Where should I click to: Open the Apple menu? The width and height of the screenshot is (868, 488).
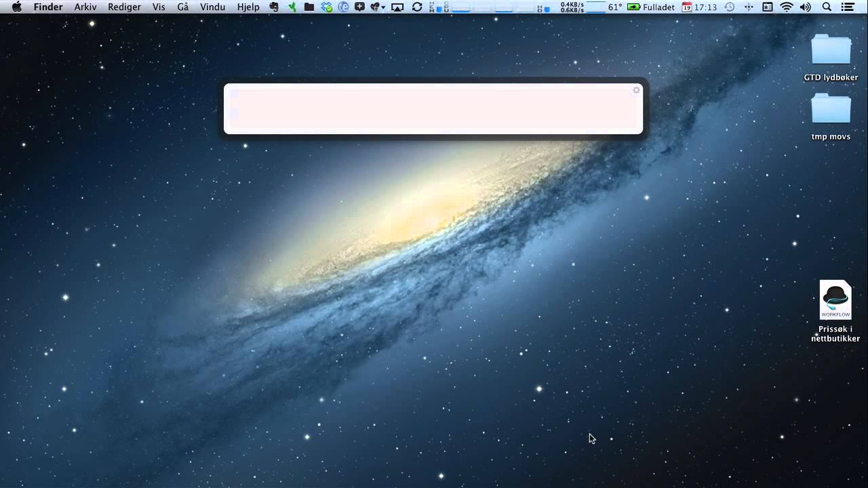tap(16, 7)
